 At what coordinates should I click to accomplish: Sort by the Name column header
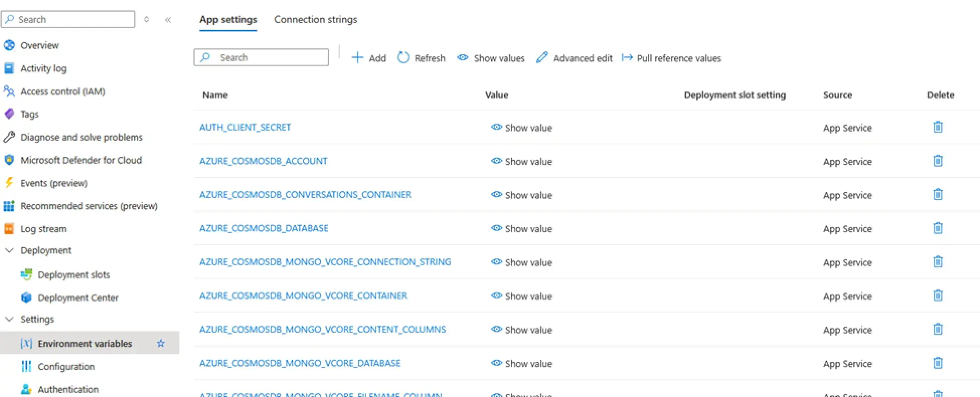click(215, 95)
